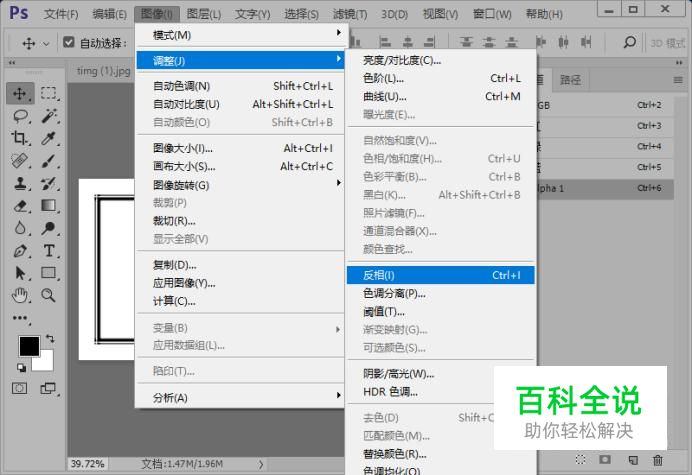Open the extra tools ellipsis
Image resolution: width=692 pixels, height=475 pixels.
click(20, 318)
